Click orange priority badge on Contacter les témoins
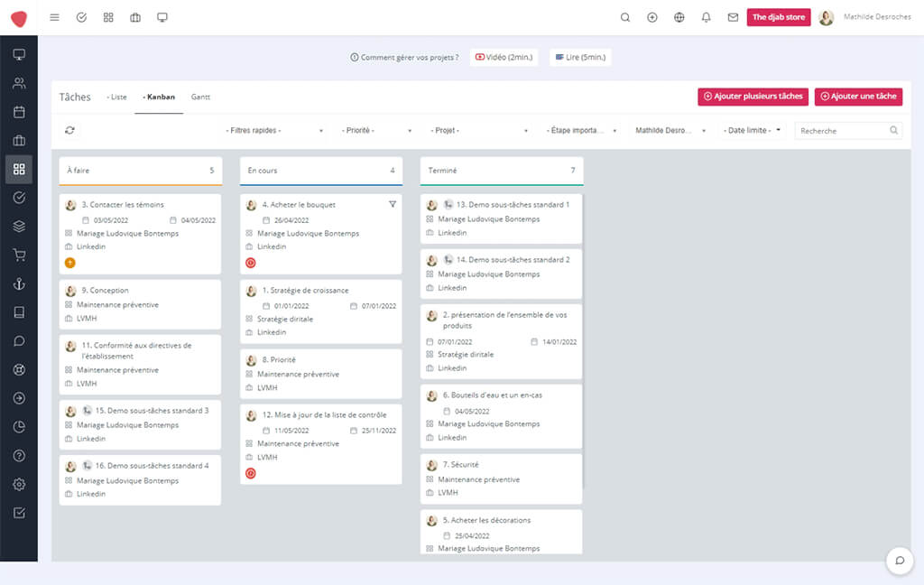Image resolution: width=924 pixels, height=585 pixels. click(x=70, y=263)
